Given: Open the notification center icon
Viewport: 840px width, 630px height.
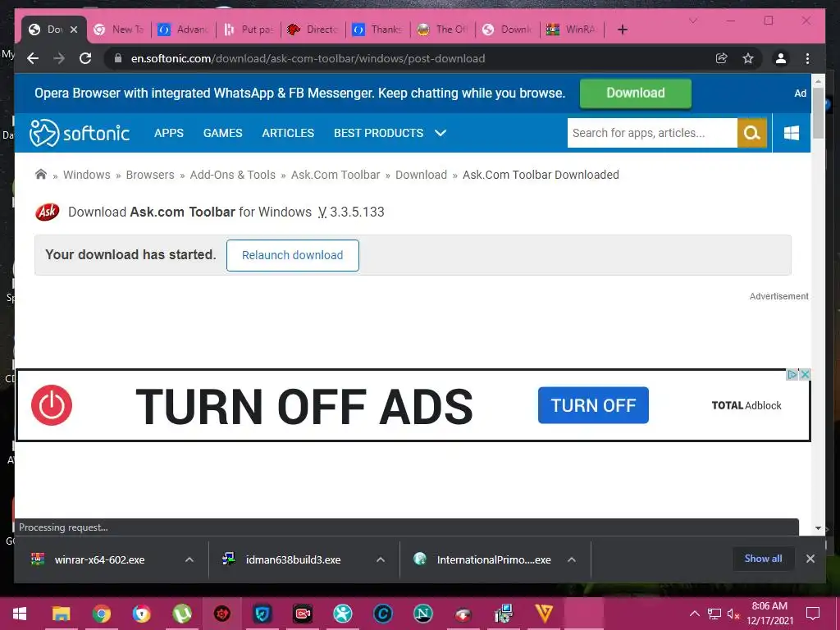Looking at the screenshot, I should click(813, 614).
